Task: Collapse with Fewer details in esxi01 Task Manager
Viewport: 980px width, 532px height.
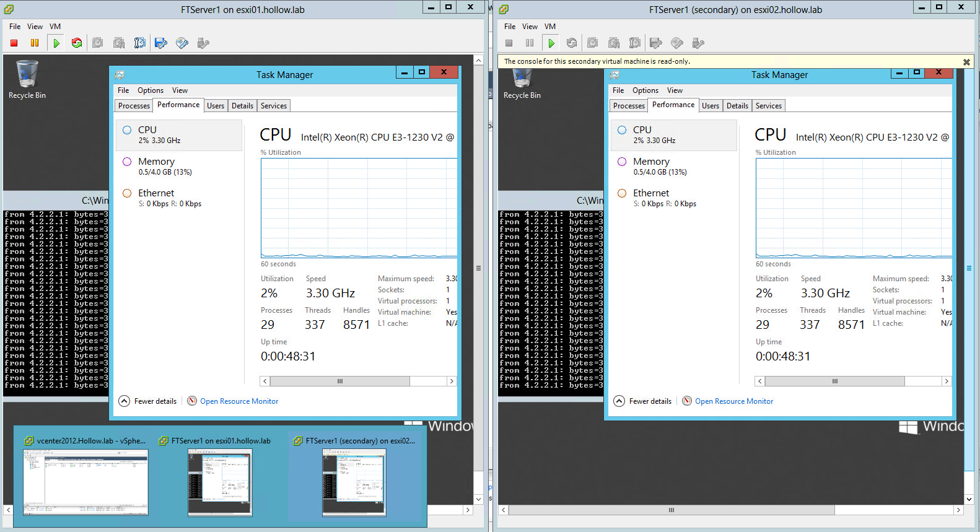Action: point(148,401)
